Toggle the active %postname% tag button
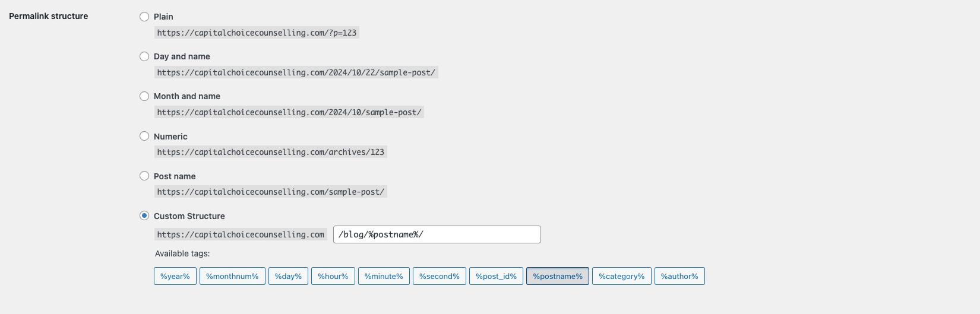 [558, 277]
